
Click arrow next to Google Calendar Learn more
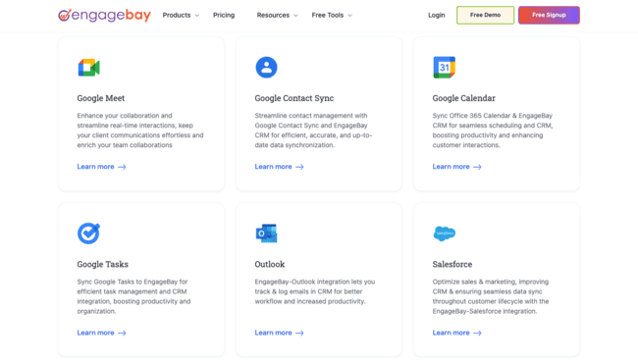click(x=477, y=167)
